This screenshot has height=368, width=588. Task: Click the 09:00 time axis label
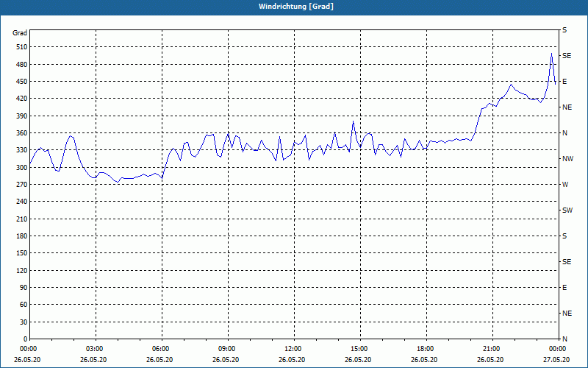click(x=227, y=349)
